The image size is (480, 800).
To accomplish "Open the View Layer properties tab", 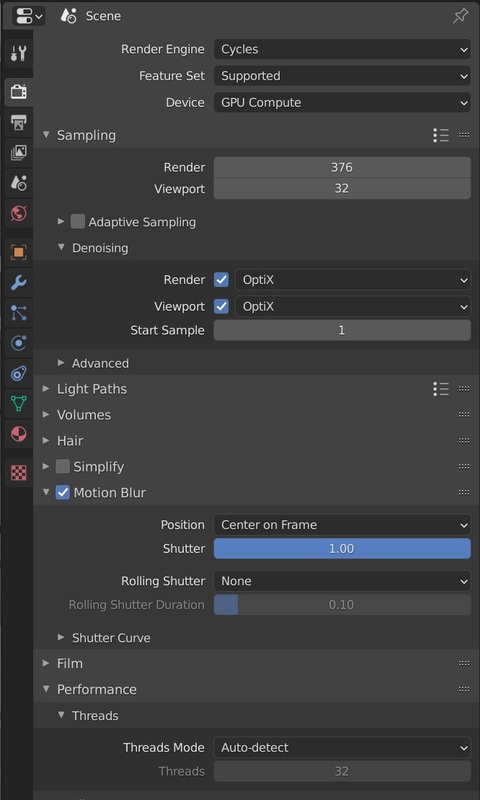I will pos(18,152).
